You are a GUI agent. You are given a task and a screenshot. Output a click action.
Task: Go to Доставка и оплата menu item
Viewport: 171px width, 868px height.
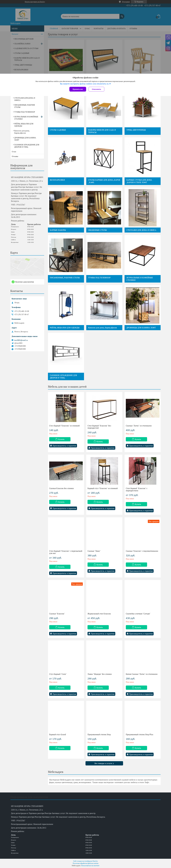point(116,29)
